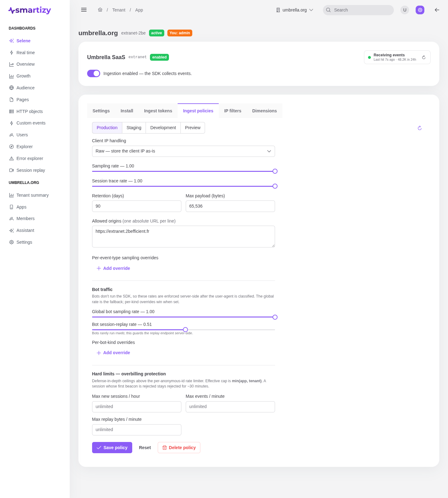448x498 pixels.
Task: Select the Staging environment
Action: click(134, 128)
